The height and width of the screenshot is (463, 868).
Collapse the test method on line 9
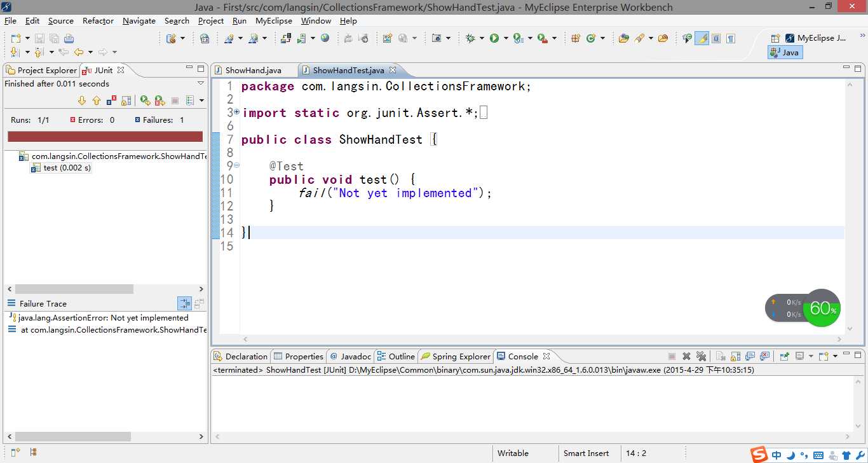(236, 165)
